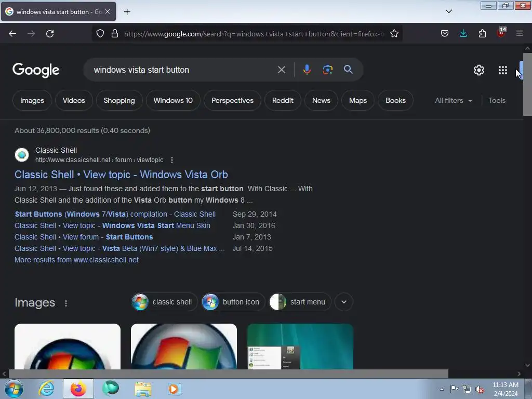The image size is (532, 399).
Task: Open the second glossy orb image thumbnail
Action: [184, 347]
